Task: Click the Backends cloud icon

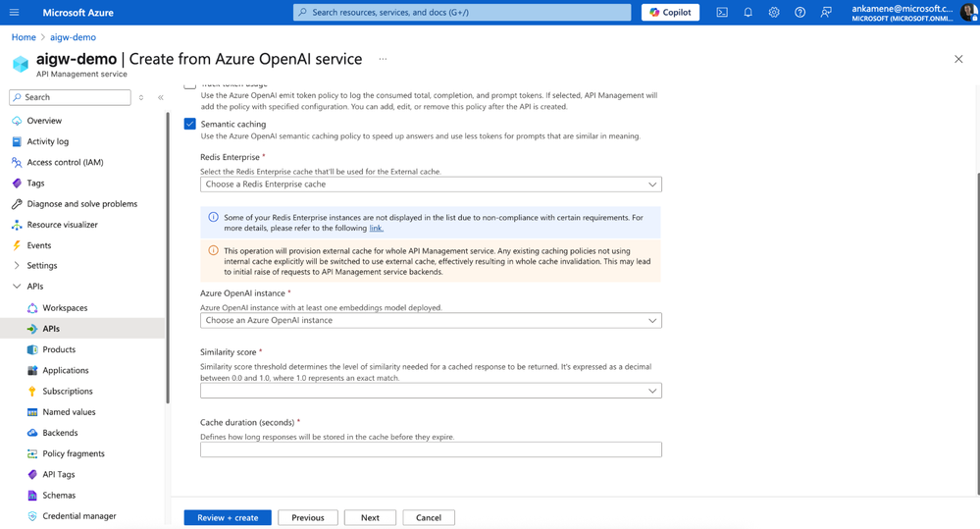Action: click(32, 433)
